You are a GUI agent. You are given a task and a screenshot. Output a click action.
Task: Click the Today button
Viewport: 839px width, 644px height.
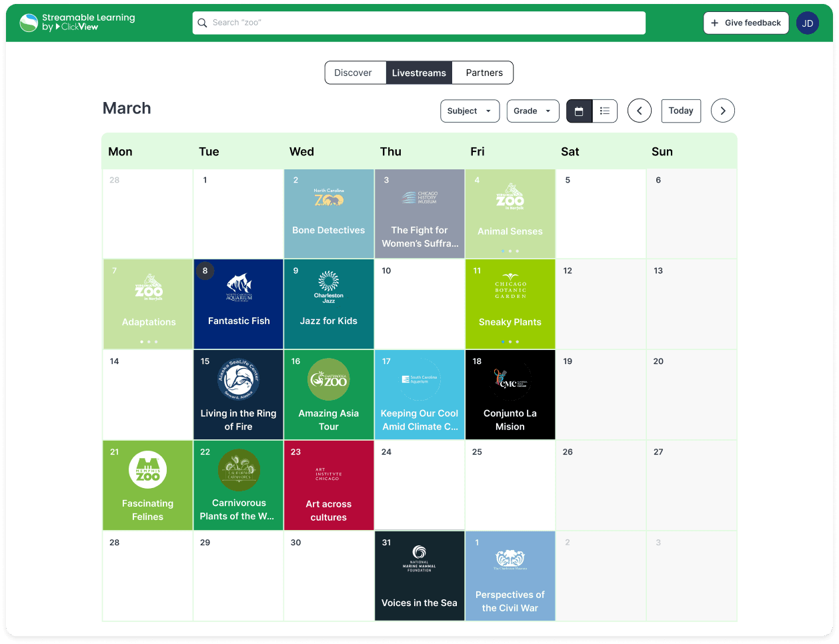(x=681, y=111)
